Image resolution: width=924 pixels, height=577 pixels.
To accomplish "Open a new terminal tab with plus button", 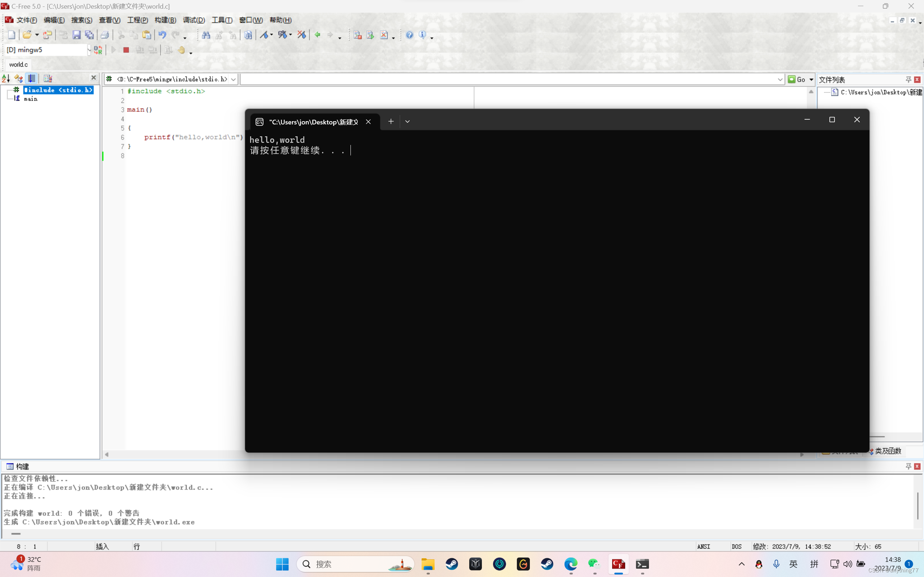I will pos(391,122).
